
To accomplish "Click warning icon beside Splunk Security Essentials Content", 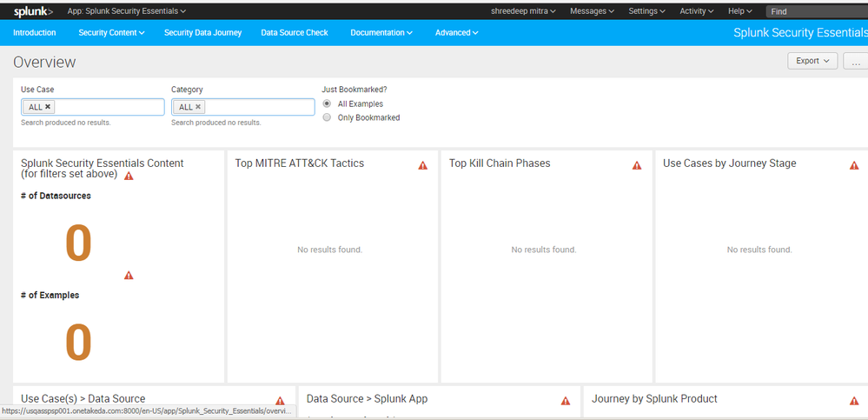I will [x=129, y=176].
